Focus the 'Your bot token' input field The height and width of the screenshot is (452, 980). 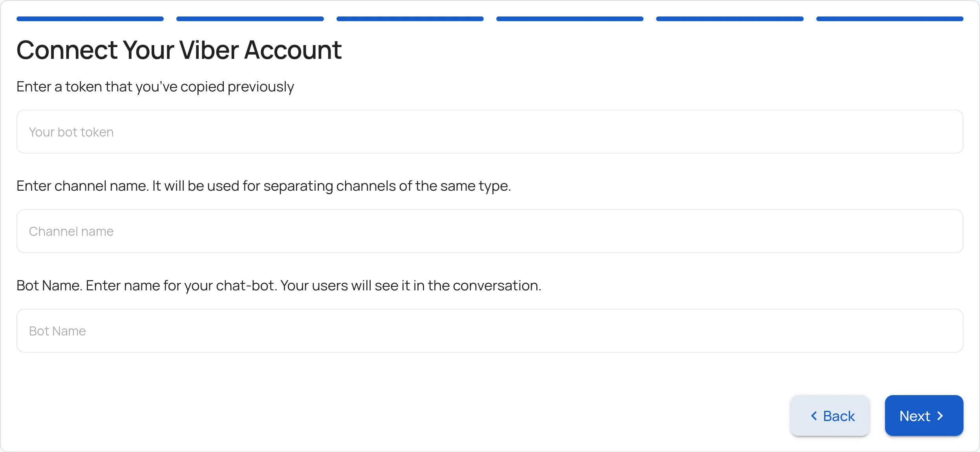pyautogui.click(x=490, y=132)
